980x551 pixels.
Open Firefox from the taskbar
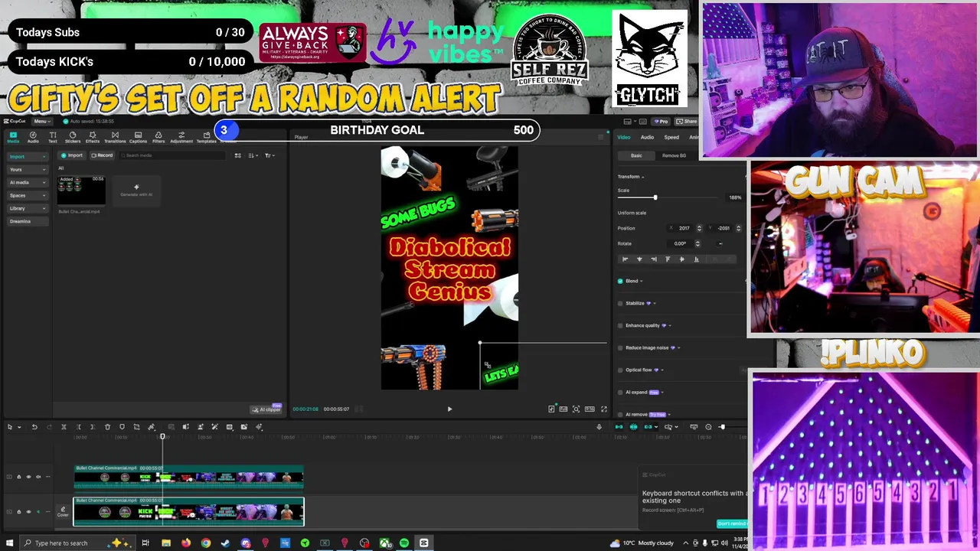pyautogui.click(x=186, y=543)
